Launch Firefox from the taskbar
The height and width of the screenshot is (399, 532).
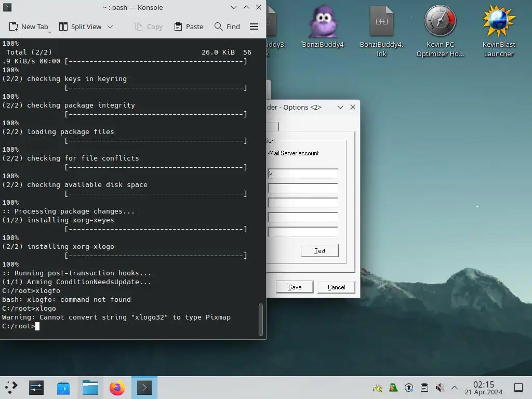pyautogui.click(x=117, y=388)
